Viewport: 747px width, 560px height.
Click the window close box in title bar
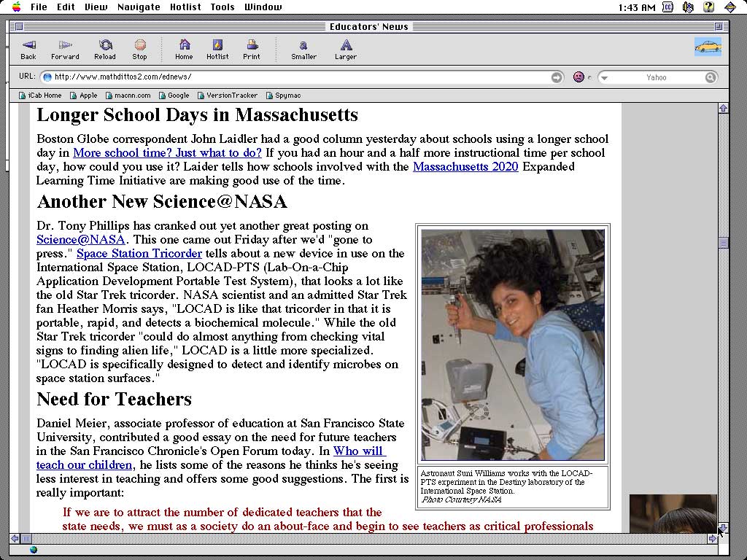pyautogui.click(x=18, y=27)
